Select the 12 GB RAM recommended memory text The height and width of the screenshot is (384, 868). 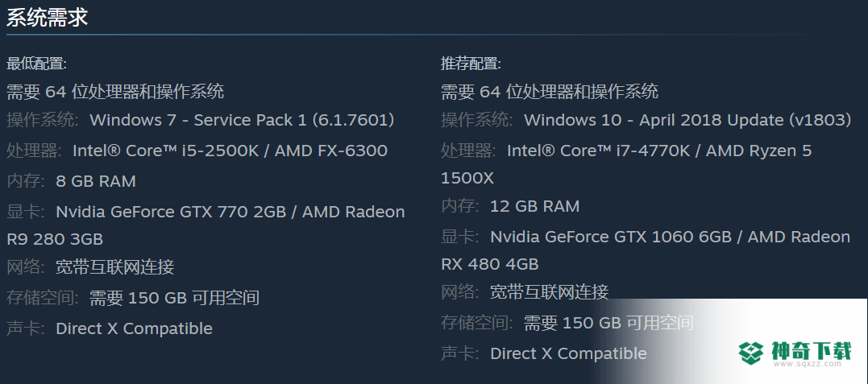[535, 206]
